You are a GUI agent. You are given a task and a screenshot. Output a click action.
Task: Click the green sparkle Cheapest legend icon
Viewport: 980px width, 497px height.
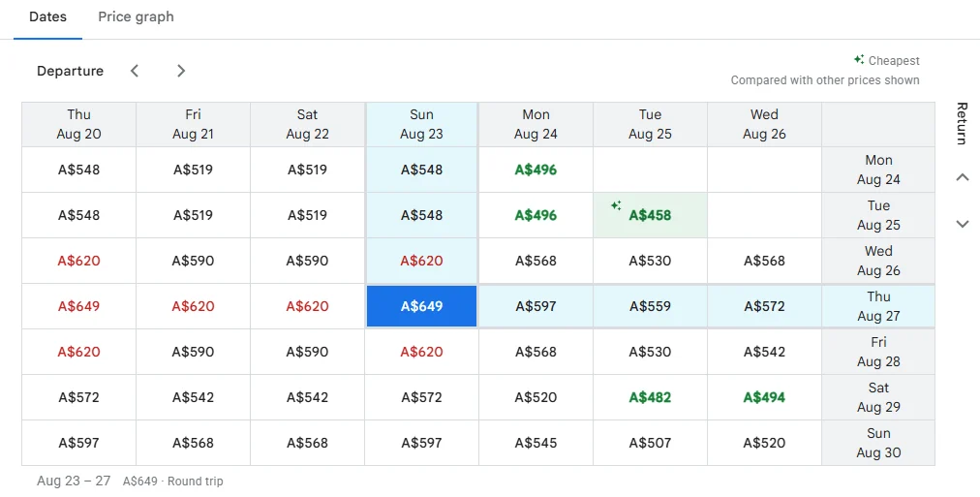tap(859, 59)
